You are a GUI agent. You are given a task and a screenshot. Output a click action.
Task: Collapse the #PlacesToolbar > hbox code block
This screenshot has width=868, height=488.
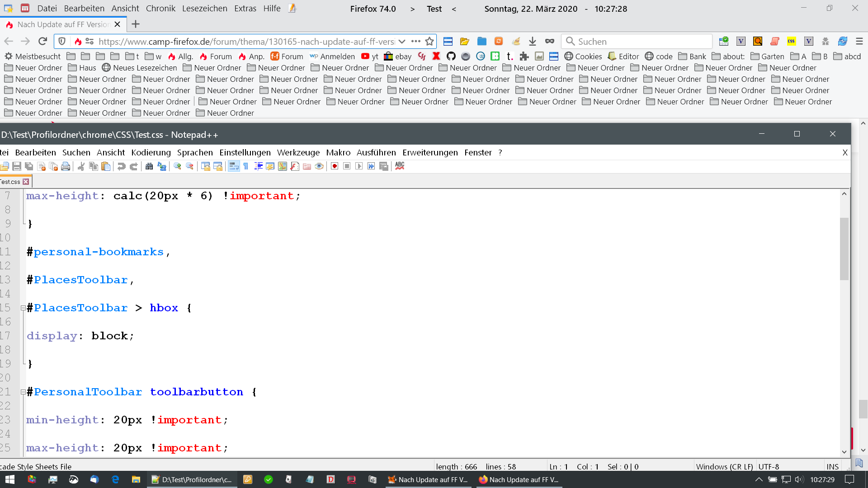(x=23, y=308)
